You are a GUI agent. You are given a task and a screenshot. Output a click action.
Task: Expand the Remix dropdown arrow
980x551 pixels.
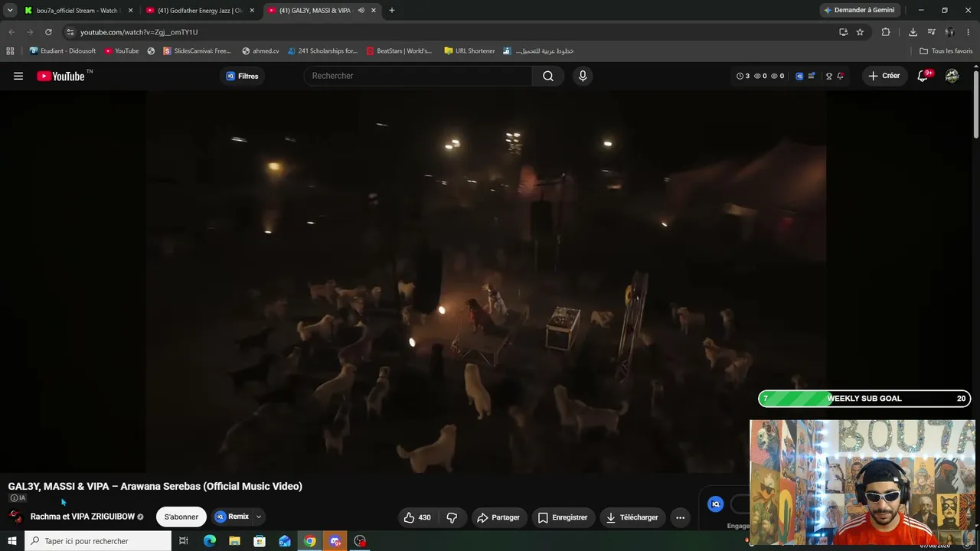pyautogui.click(x=259, y=517)
